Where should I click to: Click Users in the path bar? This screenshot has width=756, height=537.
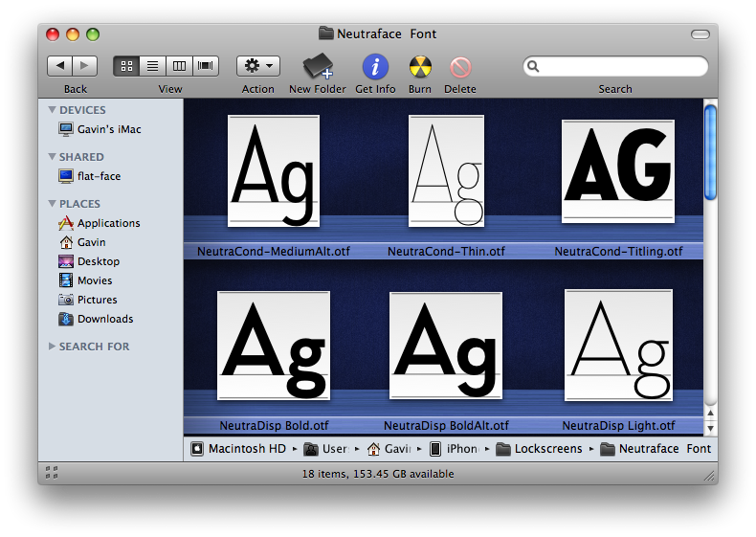(x=326, y=449)
